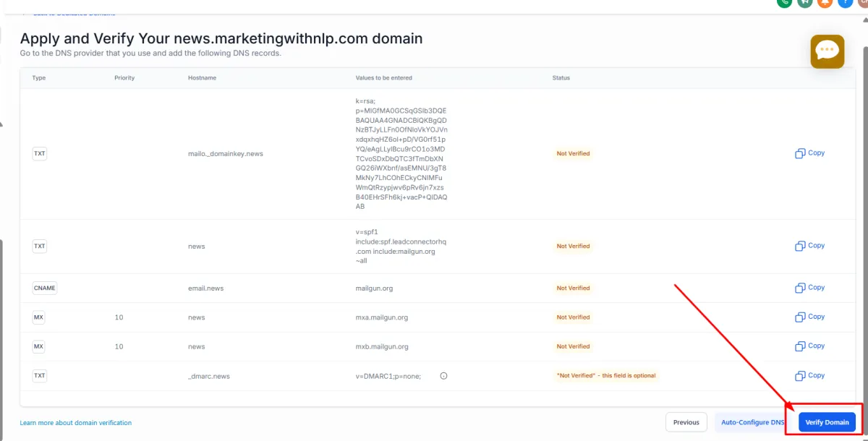Open the orange notifications bell

[825, 2]
